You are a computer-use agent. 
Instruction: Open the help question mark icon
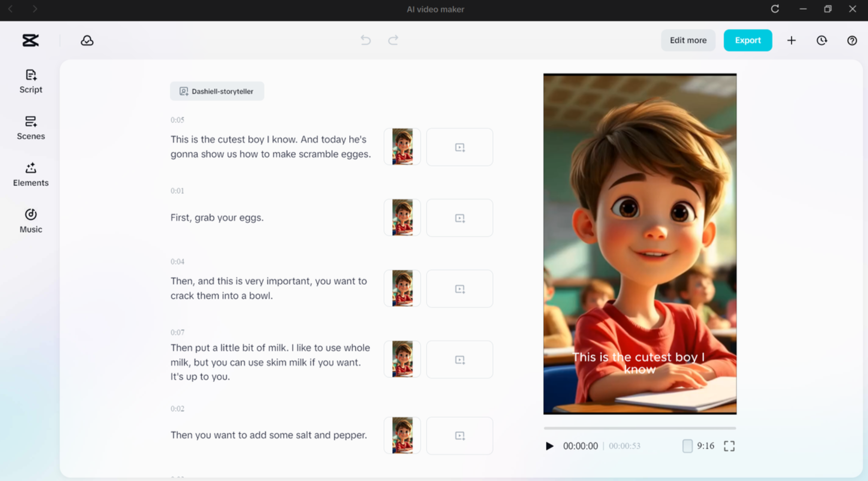[x=852, y=40]
